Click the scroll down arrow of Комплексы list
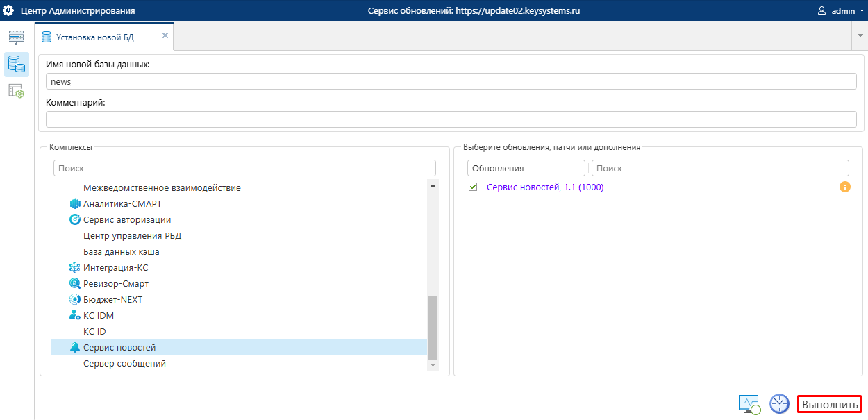 433,364
